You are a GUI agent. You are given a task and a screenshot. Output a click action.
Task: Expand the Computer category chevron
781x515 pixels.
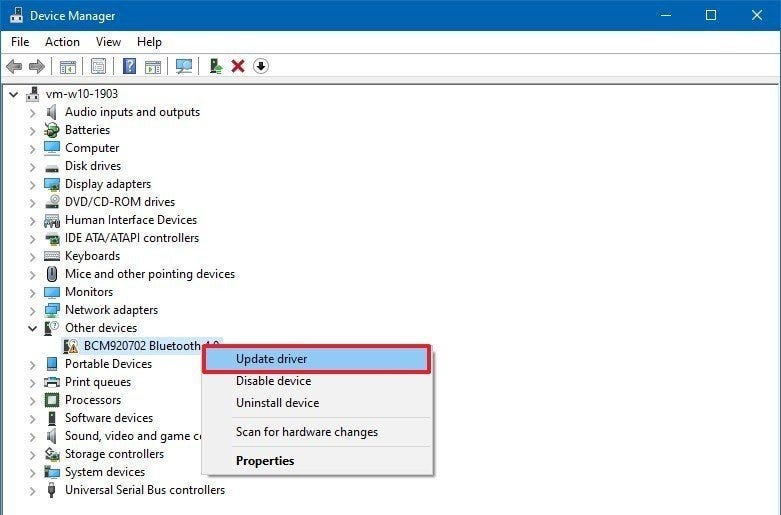32,148
